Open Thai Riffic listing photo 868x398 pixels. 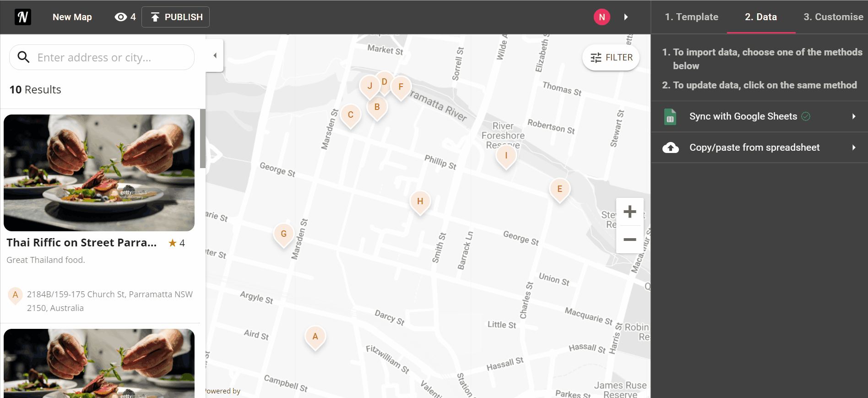(x=99, y=173)
